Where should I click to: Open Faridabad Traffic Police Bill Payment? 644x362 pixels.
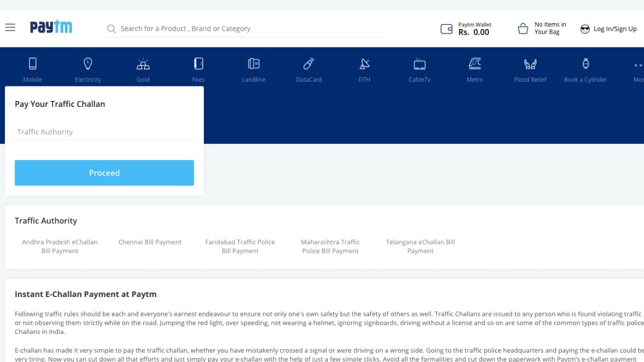240,247
